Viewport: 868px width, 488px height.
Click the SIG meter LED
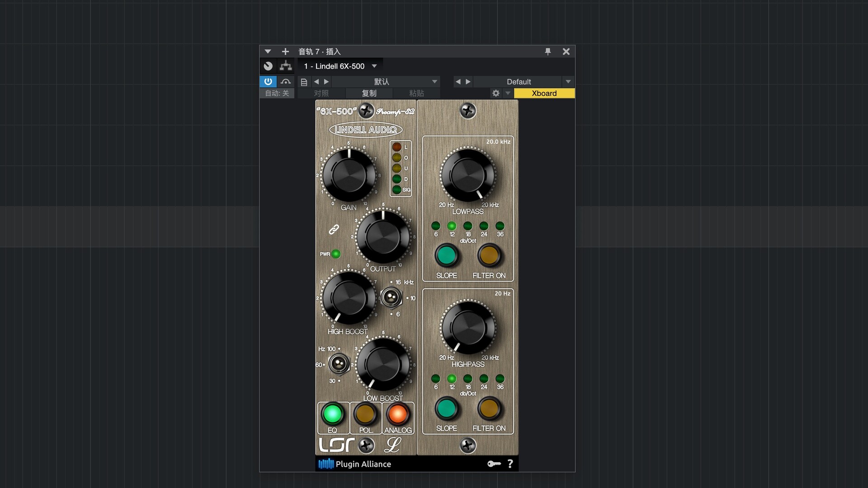[x=397, y=190]
